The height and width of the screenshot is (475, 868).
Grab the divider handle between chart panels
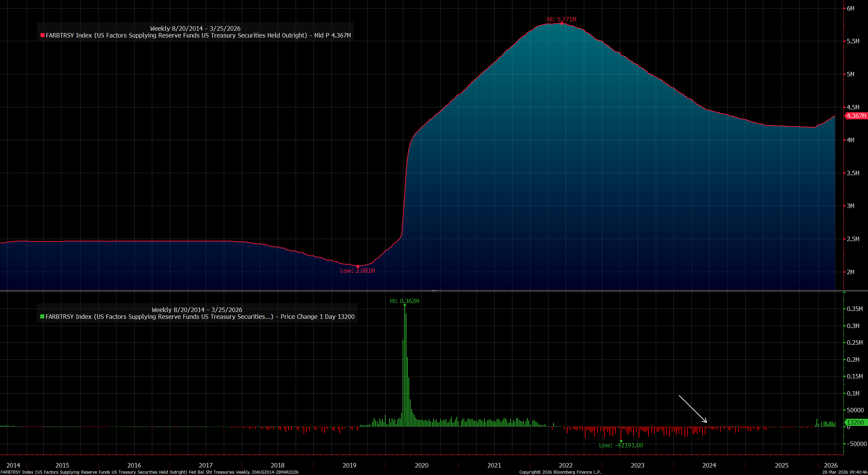(x=434, y=291)
